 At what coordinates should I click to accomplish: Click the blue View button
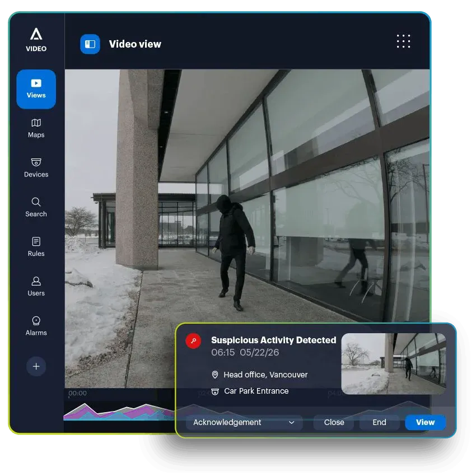425,423
